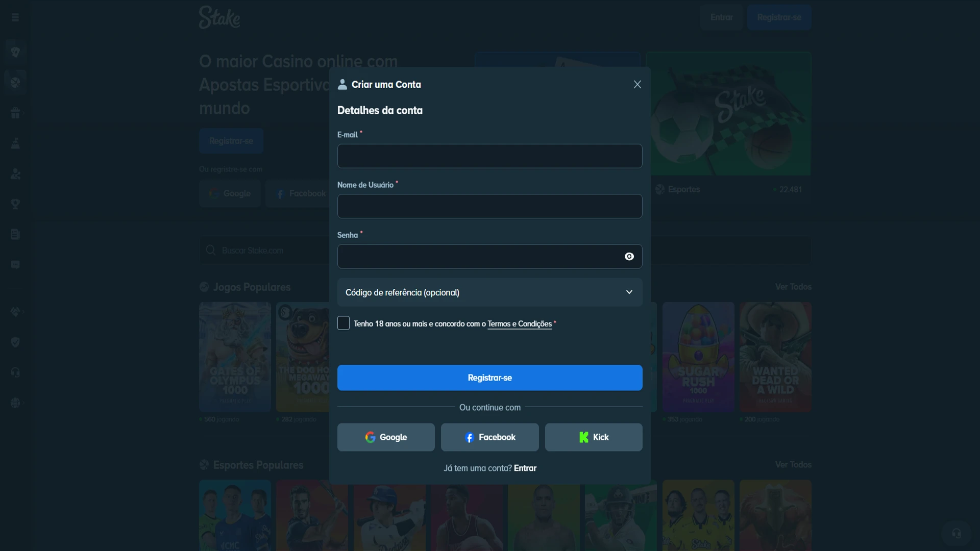Click the search magnifier icon
Viewport: 980px width, 551px height.
pos(210,250)
